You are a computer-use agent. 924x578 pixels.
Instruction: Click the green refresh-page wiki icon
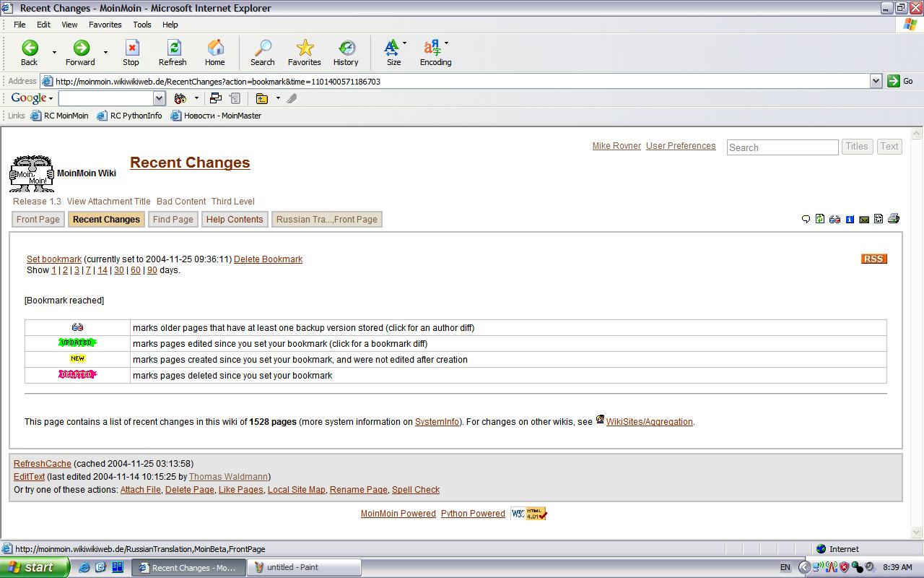point(820,218)
